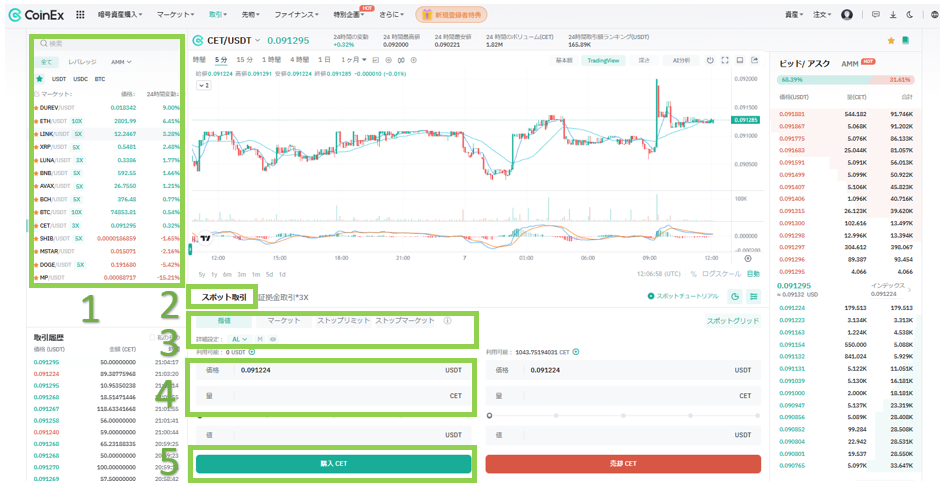Click deposit plus icon next to 0 USDT
The image size is (940, 491).
click(252, 352)
